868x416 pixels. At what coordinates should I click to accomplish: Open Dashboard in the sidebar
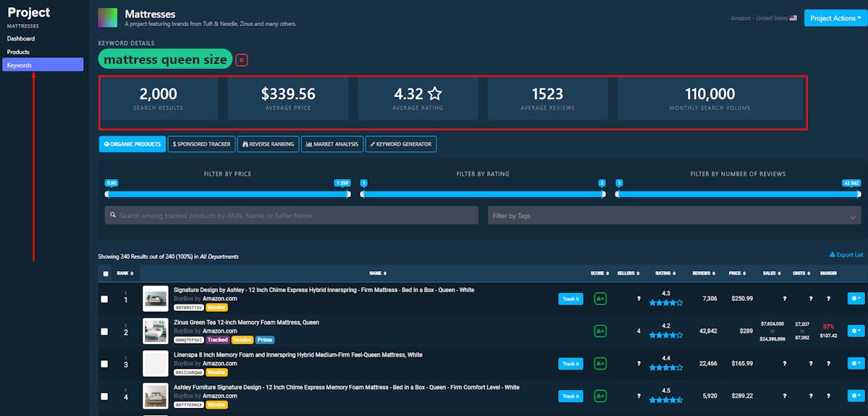(x=21, y=39)
